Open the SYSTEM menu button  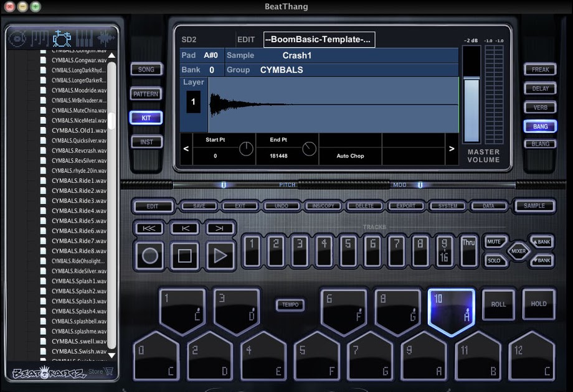click(448, 206)
